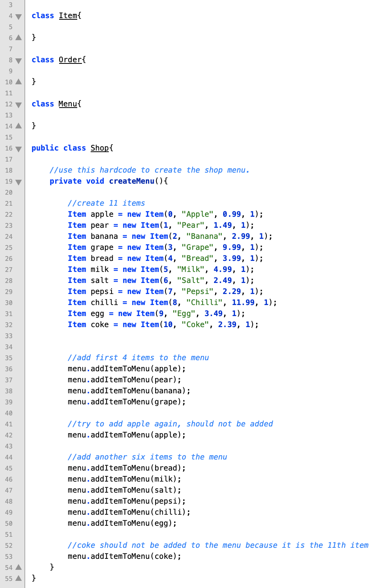Click the upward fold arrow on line 6
The image size is (376, 588).
coord(18,38)
